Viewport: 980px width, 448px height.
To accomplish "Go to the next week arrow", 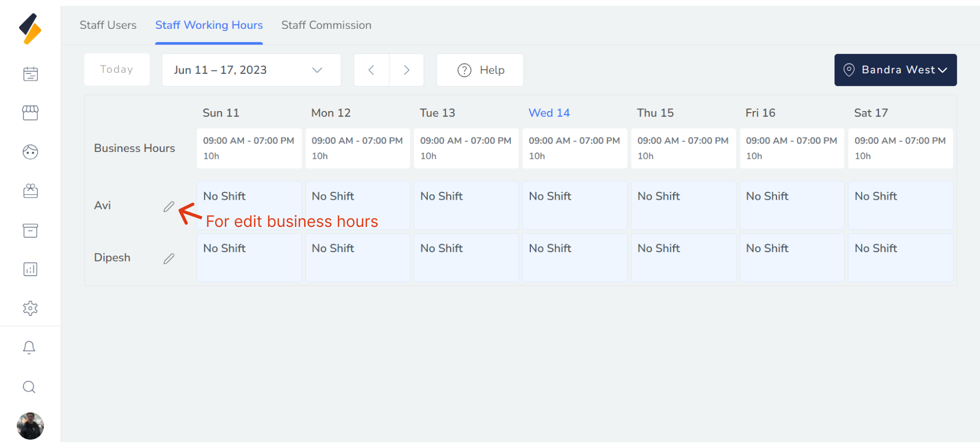I will pos(406,70).
